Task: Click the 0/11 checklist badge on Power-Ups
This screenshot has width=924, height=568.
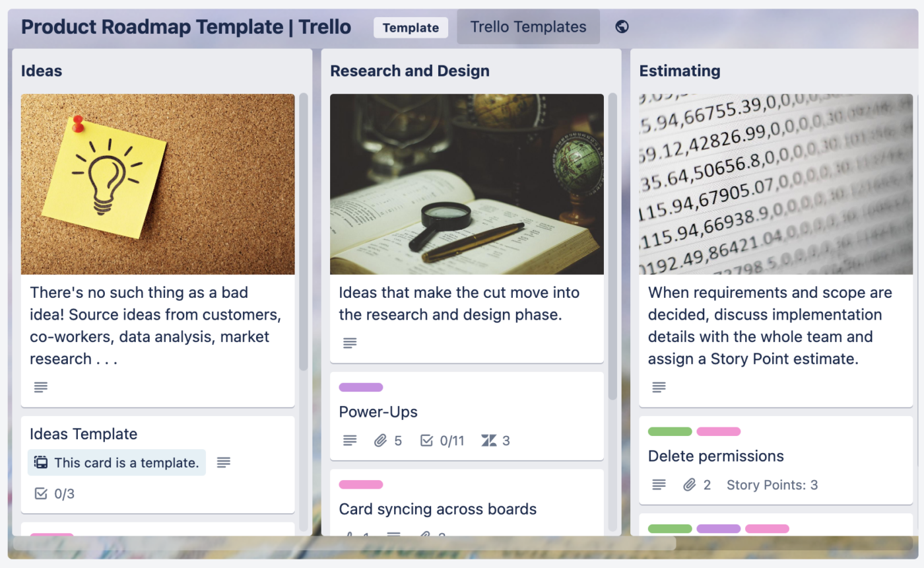Action: coord(442,441)
